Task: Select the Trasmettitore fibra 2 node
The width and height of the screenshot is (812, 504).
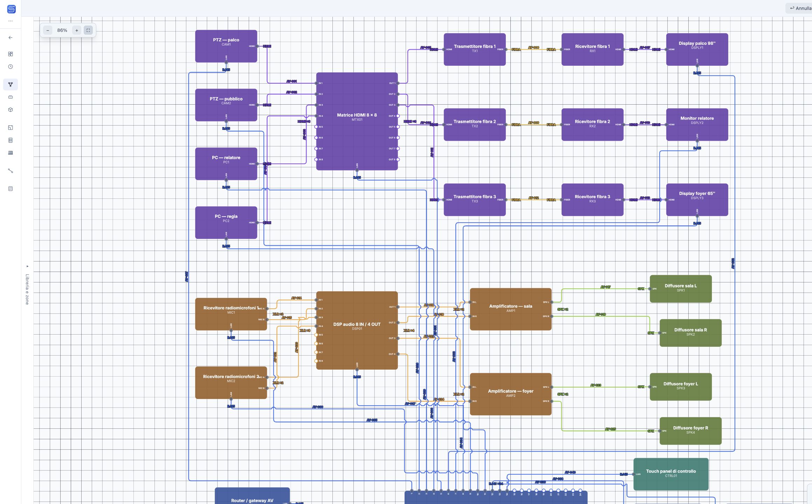Action: (x=475, y=125)
